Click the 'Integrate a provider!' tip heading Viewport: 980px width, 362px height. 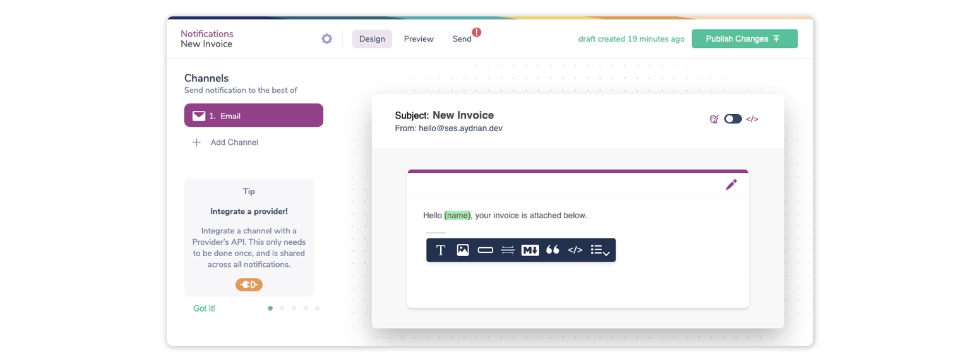click(249, 211)
